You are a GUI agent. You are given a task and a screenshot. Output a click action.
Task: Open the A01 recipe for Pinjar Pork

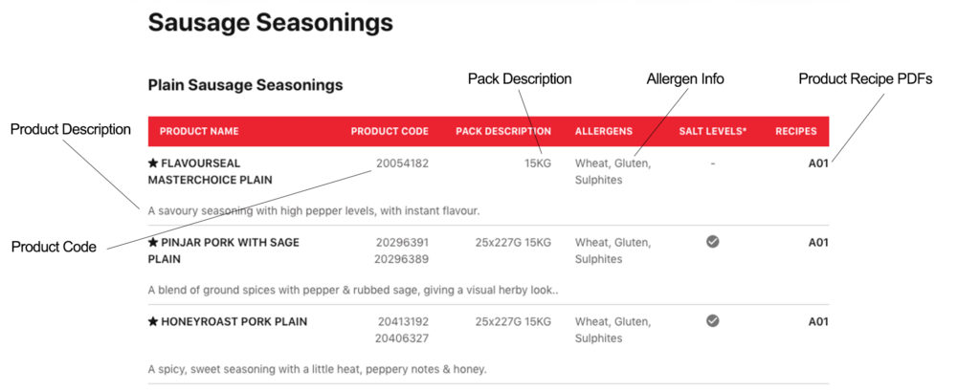point(818,242)
